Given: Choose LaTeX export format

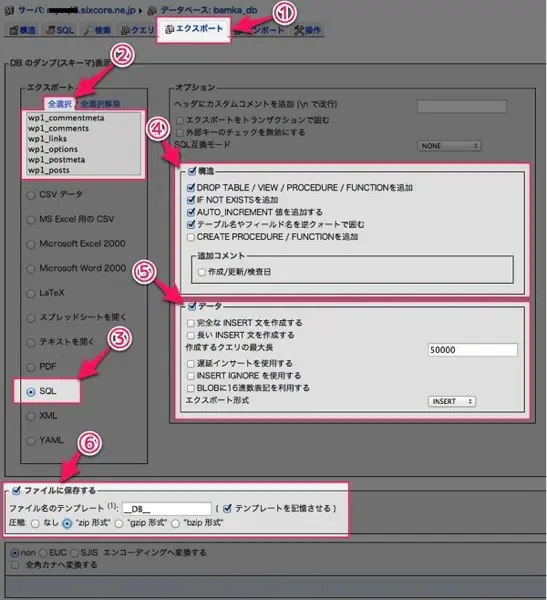Looking at the screenshot, I should pyautogui.click(x=31, y=293).
